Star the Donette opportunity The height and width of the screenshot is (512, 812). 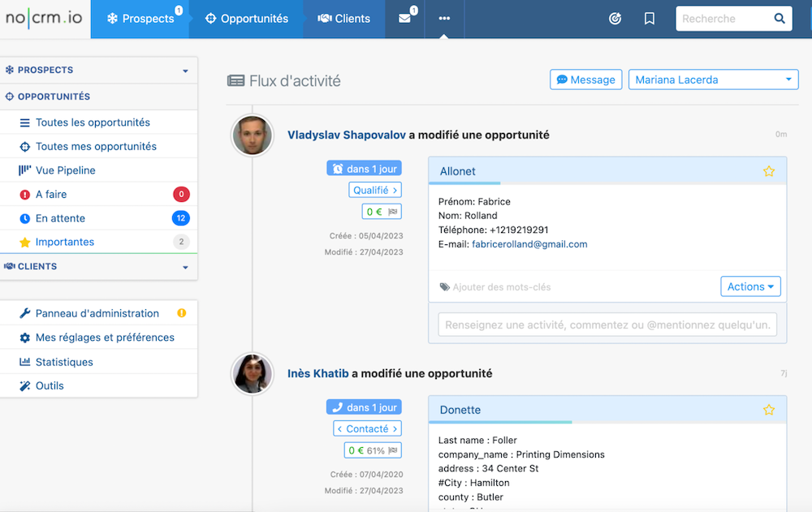[x=769, y=410]
